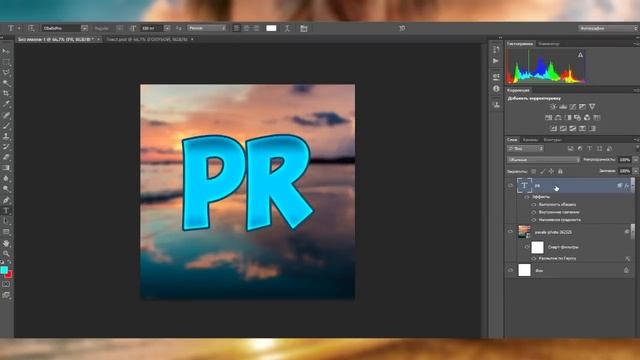Align text right in options bar
Image resolution: width=640 pixels, height=360 pixels.
[256, 28]
